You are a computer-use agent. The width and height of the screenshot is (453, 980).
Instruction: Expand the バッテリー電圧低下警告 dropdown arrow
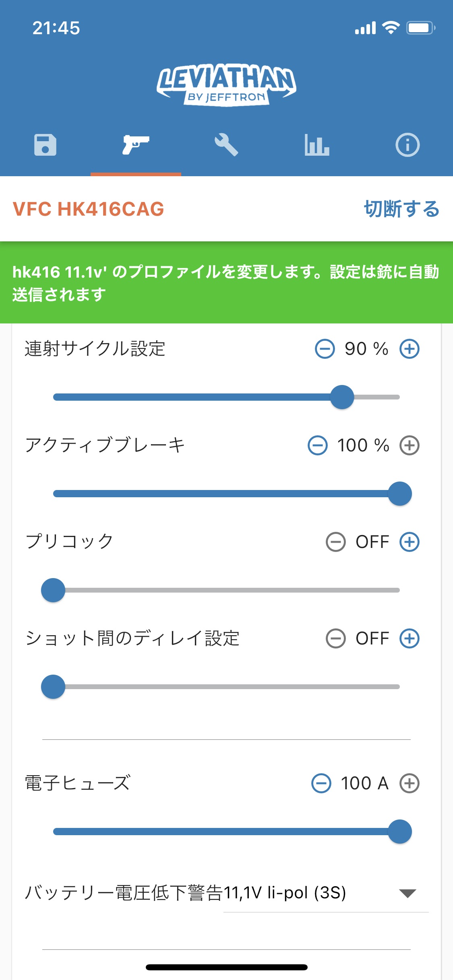tap(407, 894)
